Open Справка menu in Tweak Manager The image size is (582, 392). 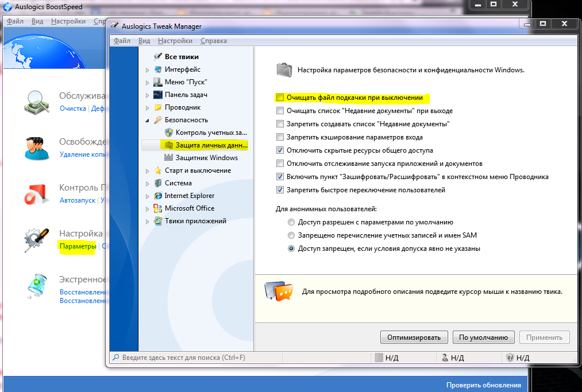[x=213, y=41]
